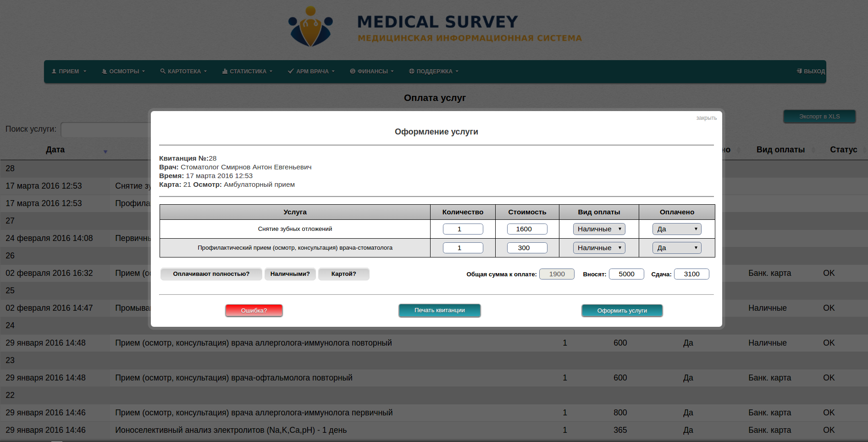Click the red Ошибка? button

[254, 311]
